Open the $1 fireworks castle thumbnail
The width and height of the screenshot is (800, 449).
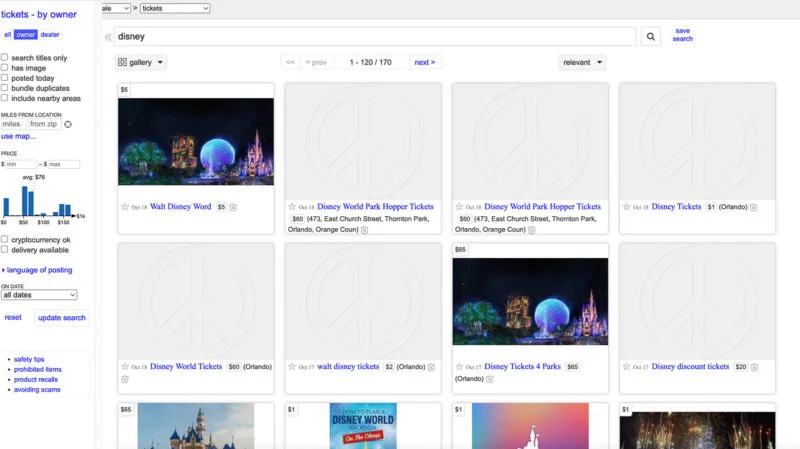697,431
